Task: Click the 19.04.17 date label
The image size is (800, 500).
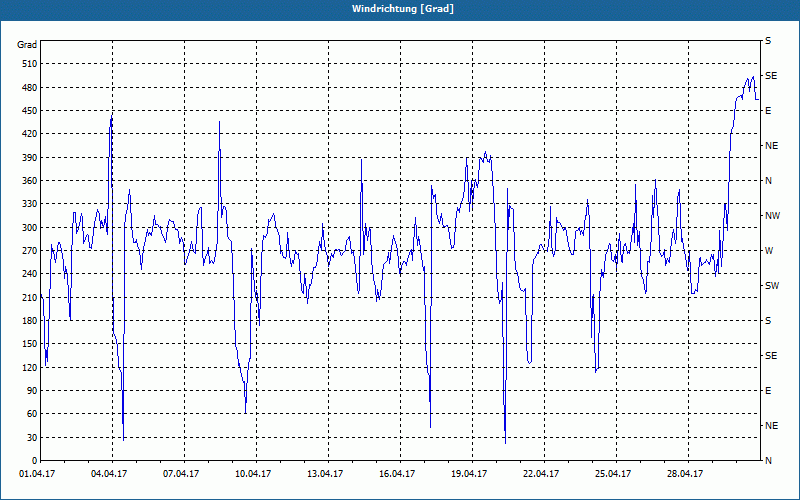Action: 469,474
